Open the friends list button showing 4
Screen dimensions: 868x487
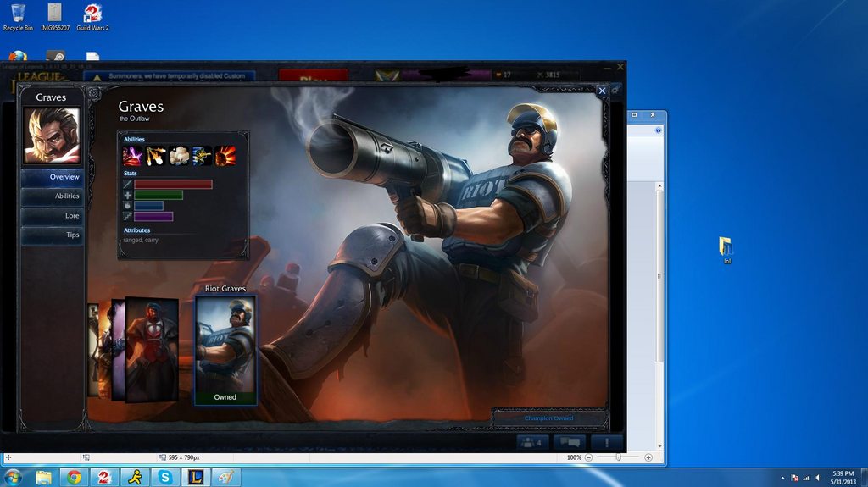(x=532, y=442)
